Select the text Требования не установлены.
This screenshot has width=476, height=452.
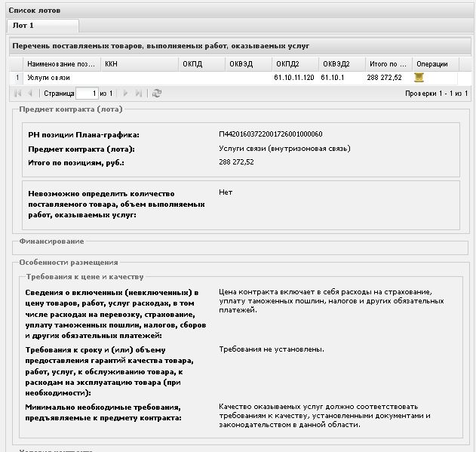pyautogui.click(x=272, y=349)
